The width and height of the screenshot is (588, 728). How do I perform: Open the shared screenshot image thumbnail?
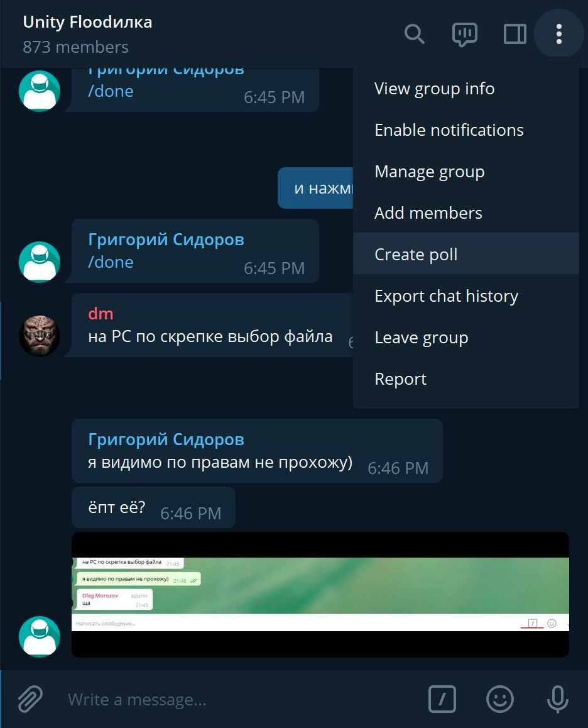[320, 594]
